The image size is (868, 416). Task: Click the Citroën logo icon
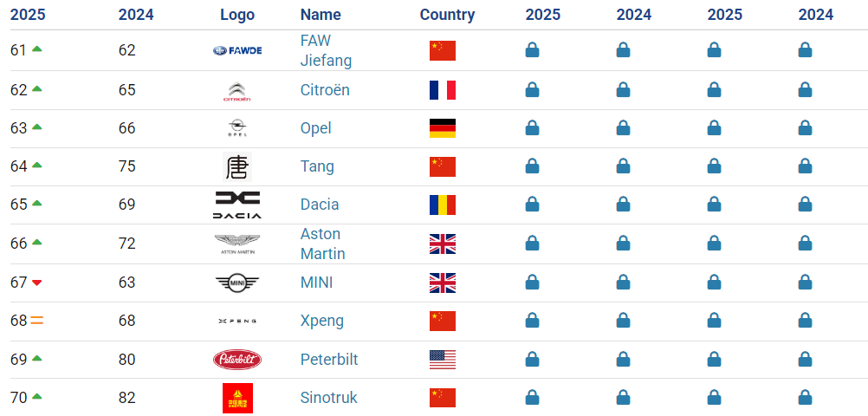coord(237,91)
